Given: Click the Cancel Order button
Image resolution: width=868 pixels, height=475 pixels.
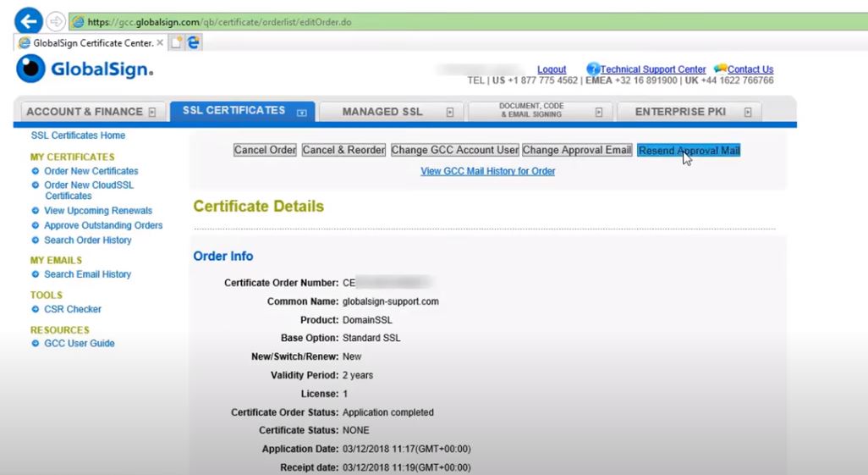Looking at the screenshot, I should coord(265,150).
